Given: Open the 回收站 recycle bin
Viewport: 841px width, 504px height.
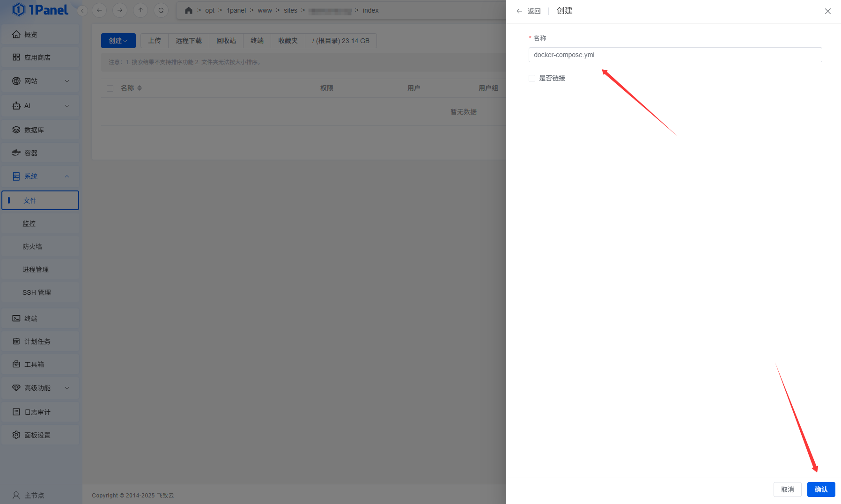Looking at the screenshot, I should pos(226,41).
